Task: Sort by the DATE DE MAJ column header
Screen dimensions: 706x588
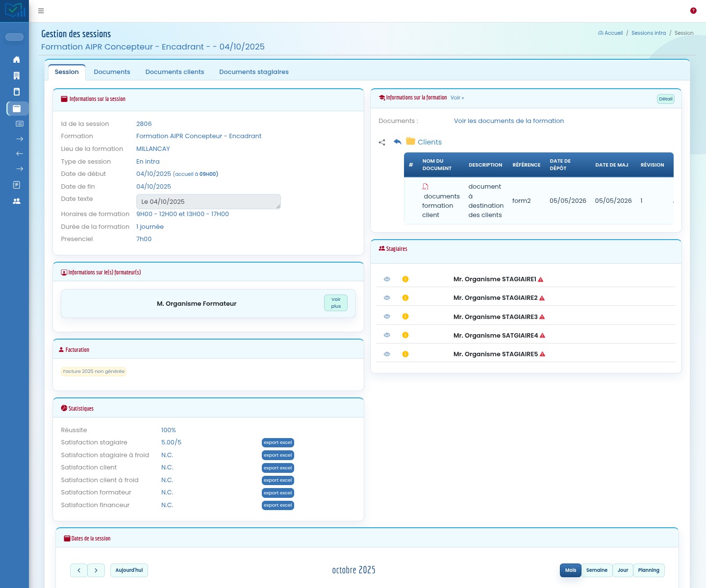Action: [x=611, y=165]
